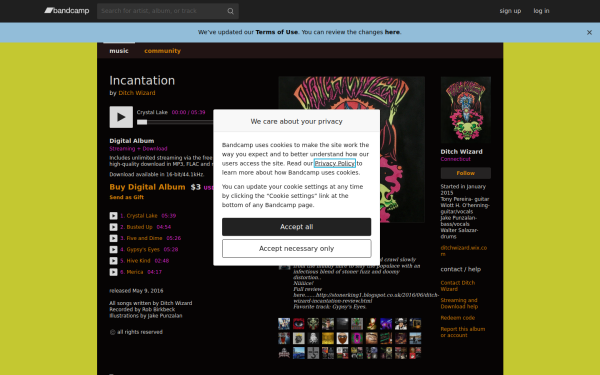This screenshot has width=600, height=375.
Task: Click the Ditch Wizard band photo in the sidebar
Action: [x=466, y=110]
